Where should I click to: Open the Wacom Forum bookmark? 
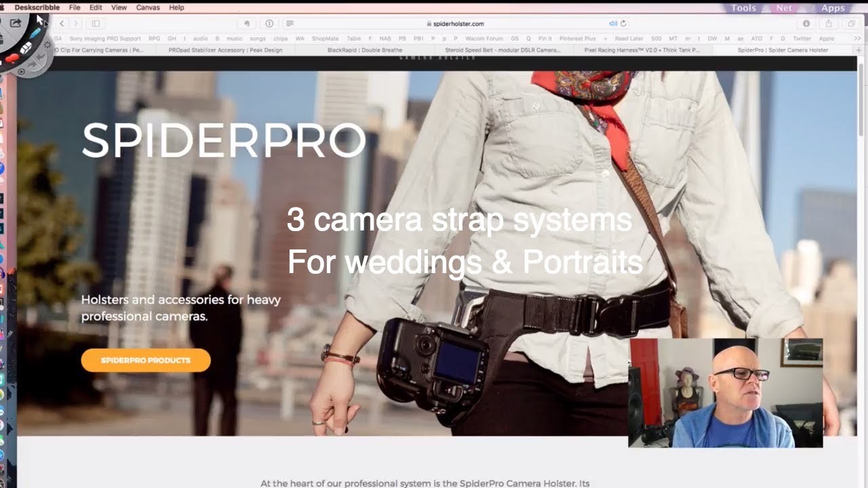(484, 39)
